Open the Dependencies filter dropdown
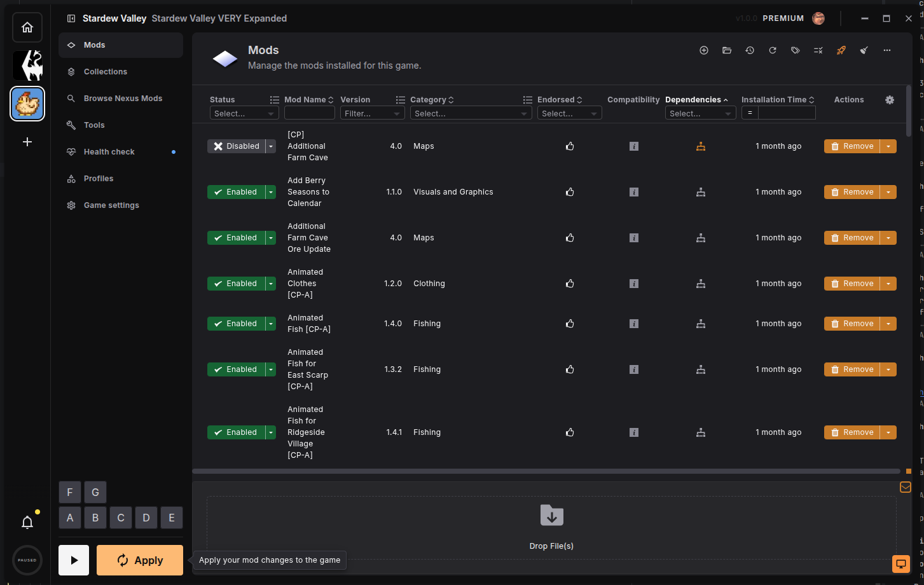The height and width of the screenshot is (585, 924). (x=701, y=113)
